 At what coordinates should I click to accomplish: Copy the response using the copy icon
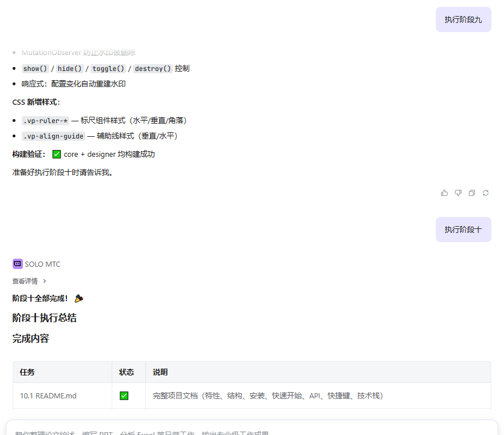coord(472,193)
